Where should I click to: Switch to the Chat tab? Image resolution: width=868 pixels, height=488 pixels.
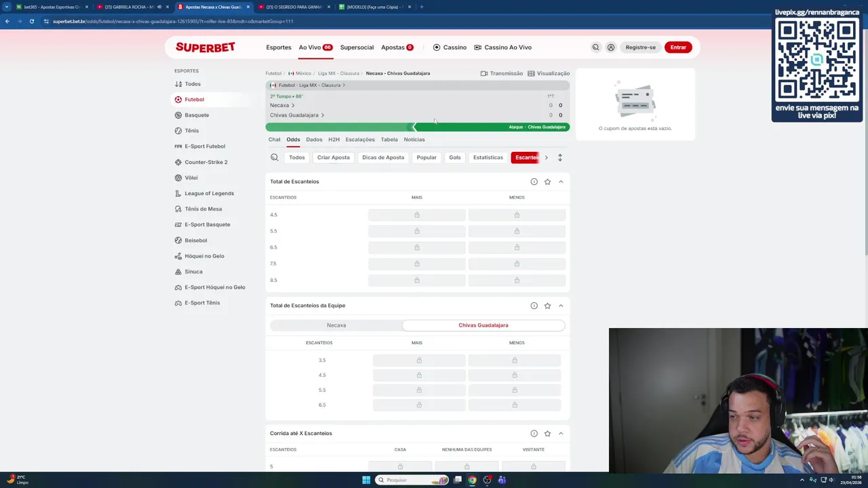coord(274,140)
